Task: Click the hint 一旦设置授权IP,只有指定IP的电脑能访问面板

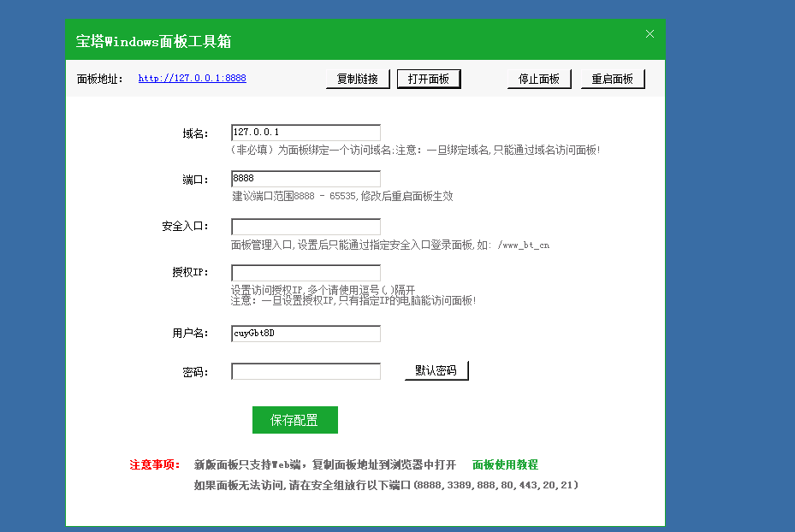Action: point(353,301)
